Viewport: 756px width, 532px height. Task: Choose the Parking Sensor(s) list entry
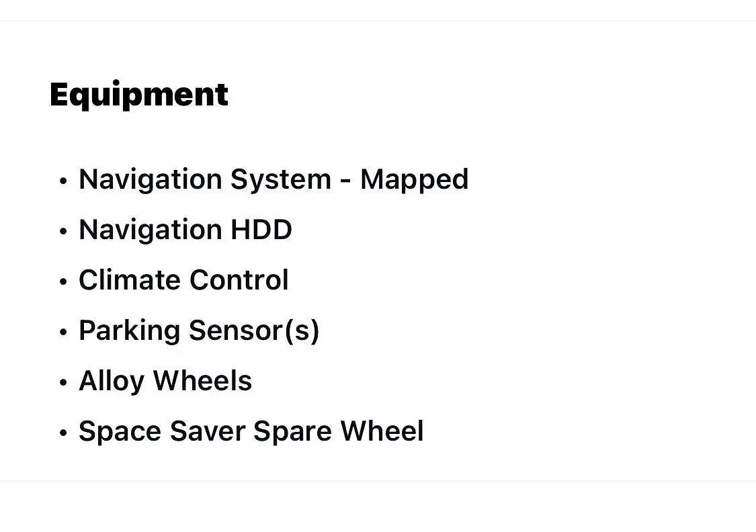[x=199, y=330]
